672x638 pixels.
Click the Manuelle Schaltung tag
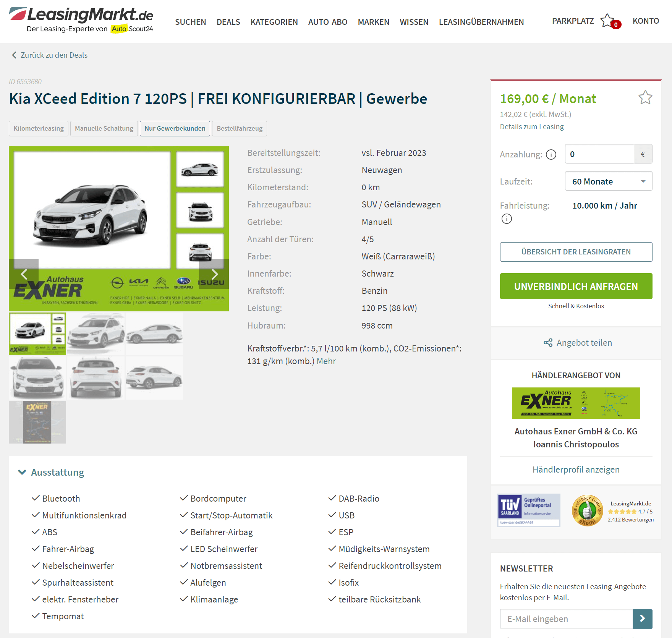click(x=104, y=128)
